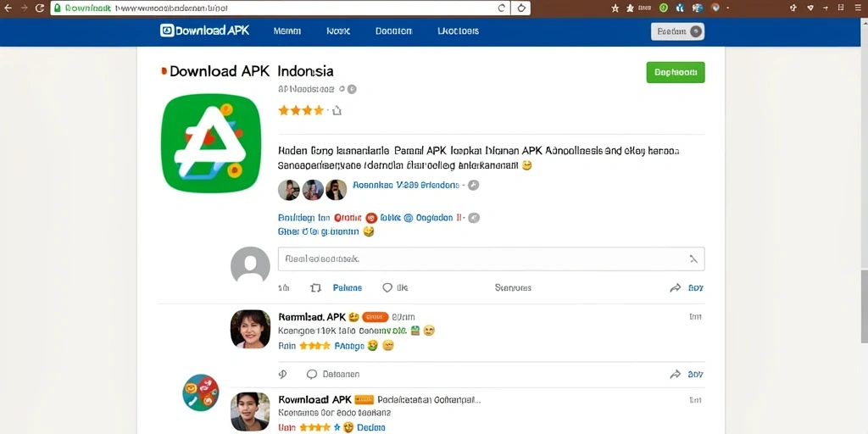The width and height of the screenshot is (868, 434).
Task: Click the comment bubble icon under the first review
Action: click(312, 374)
